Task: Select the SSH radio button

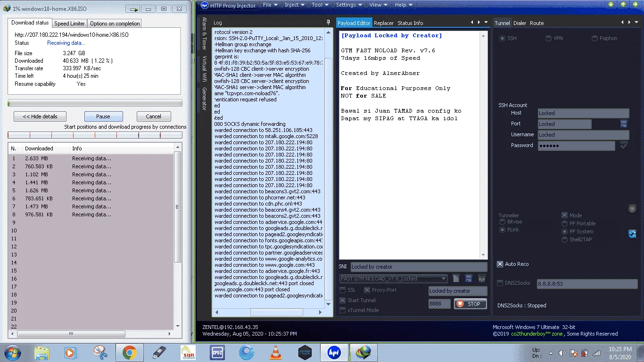Action: 503,38
